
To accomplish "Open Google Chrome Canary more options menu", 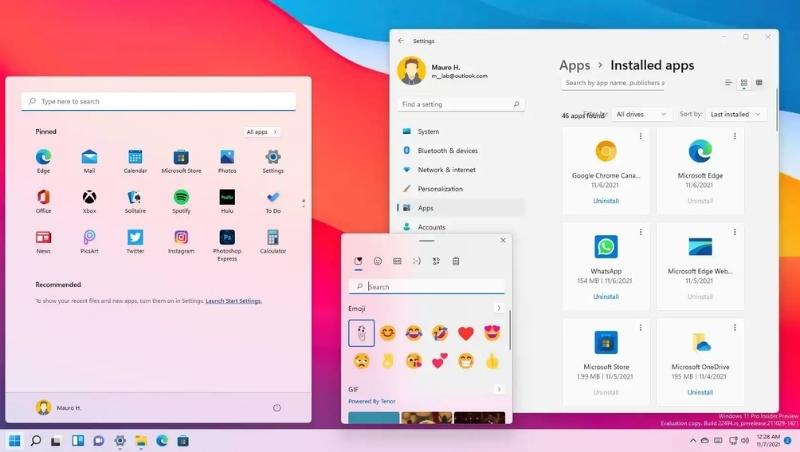I will click(641, 136).
